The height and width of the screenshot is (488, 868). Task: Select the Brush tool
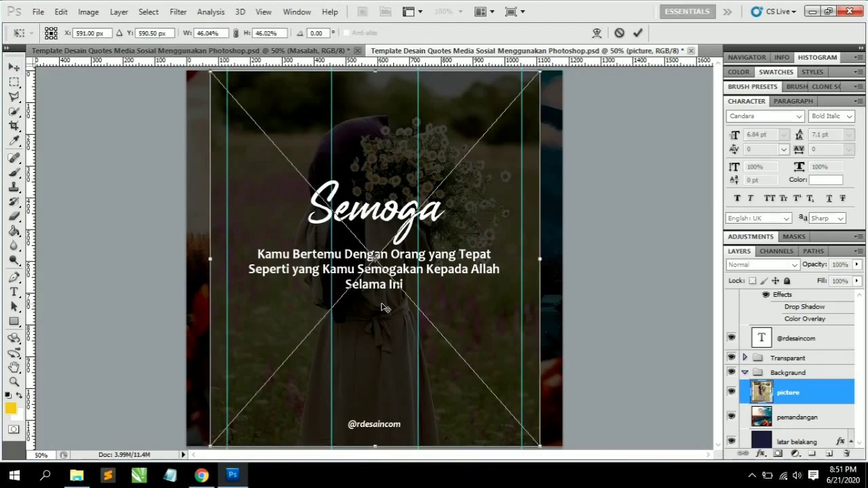(x=14, y=172)
